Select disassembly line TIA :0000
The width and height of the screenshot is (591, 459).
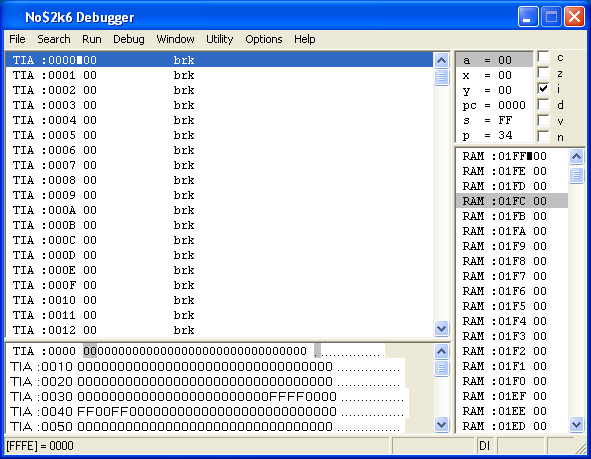tap(219, 60)
